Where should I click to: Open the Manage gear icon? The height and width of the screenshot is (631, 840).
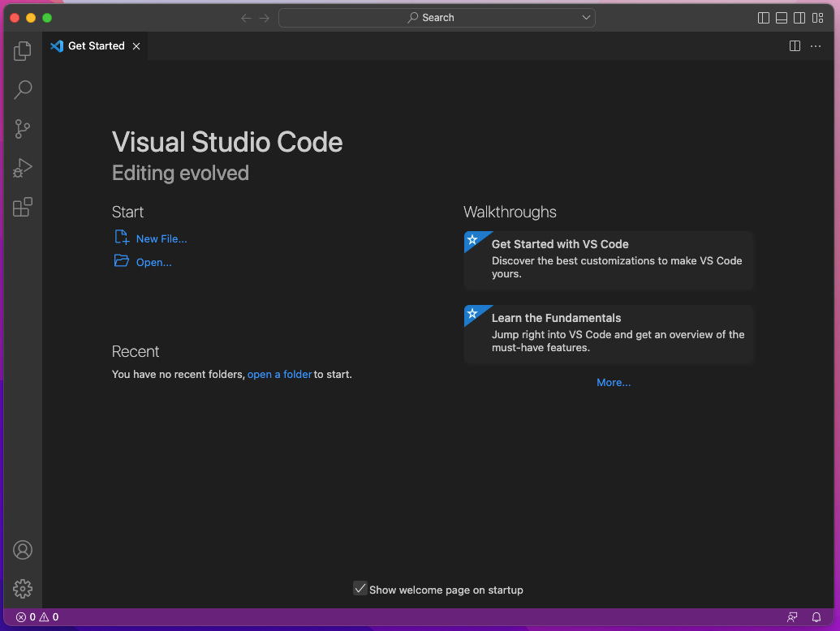[x=23, y=589]
